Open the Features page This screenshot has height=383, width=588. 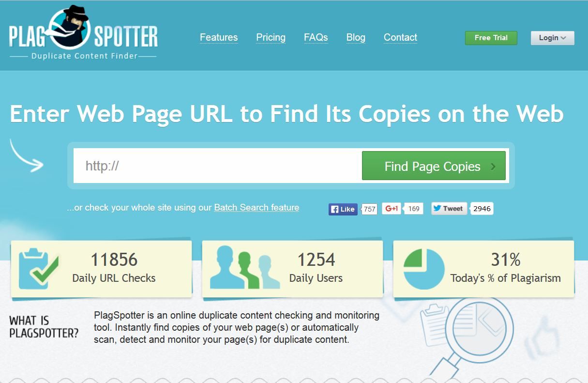(x=219, y=37)
